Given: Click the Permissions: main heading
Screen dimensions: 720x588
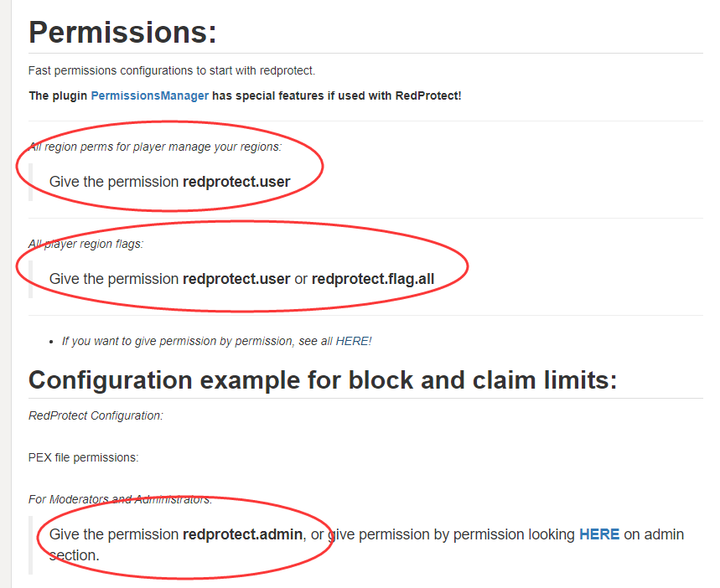Looking at the screenshot, I should (x=122, y=33).
